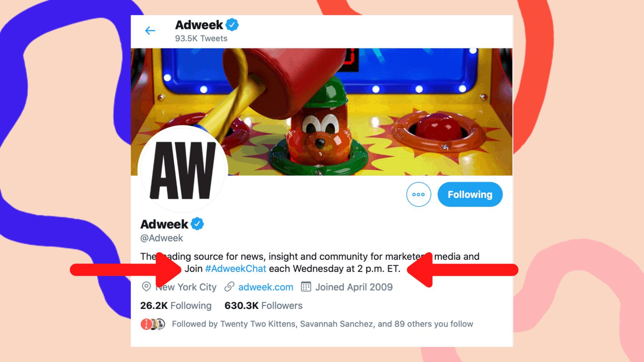Click the verified badge beside header Adweek name
The image size is (644, 362).
(x=232, y=25)
